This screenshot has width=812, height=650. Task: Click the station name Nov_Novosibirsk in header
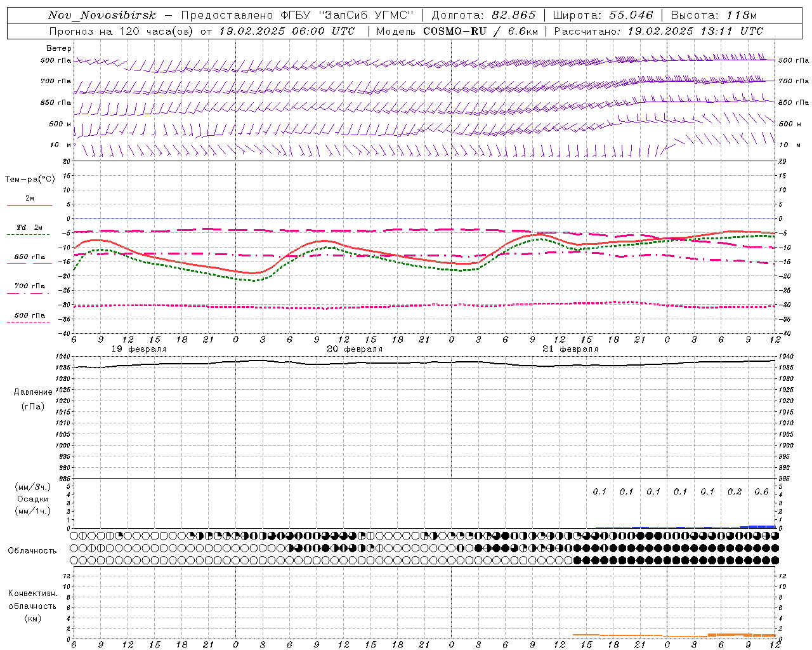[102, 15]
